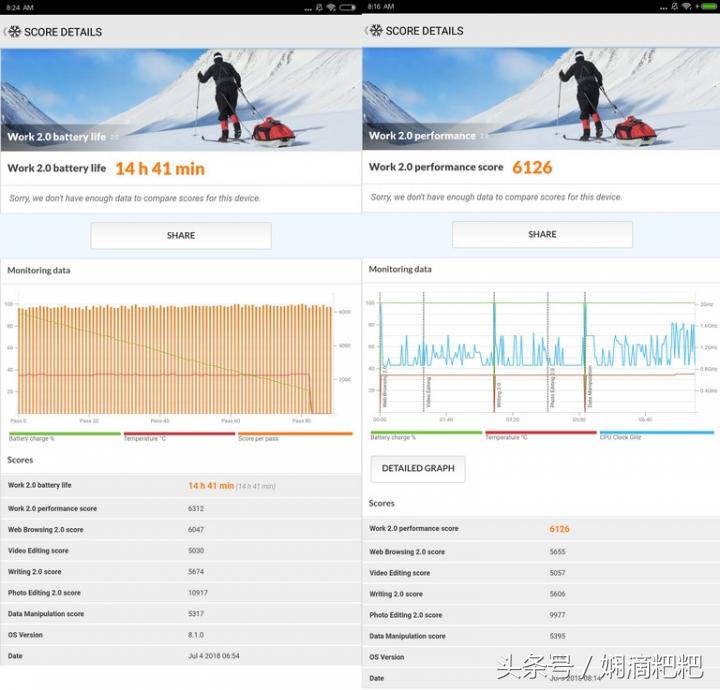Share the 14 h 41 min battery result
The image size is (720, 690).
(x=181, y=235)
